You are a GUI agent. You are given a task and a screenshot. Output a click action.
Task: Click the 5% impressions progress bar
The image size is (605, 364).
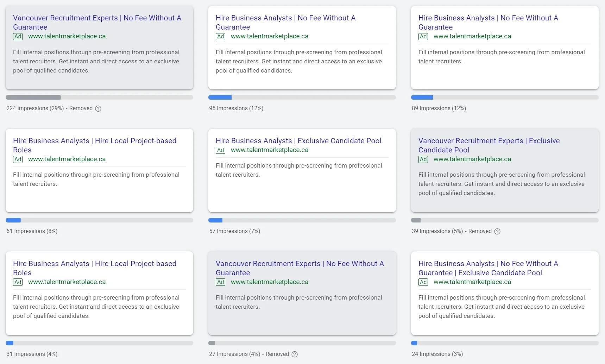click(x=505, y=220)
